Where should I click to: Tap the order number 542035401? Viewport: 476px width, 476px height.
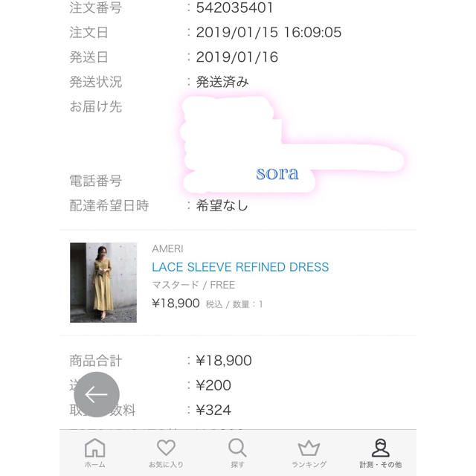click(x=235, y=7)
